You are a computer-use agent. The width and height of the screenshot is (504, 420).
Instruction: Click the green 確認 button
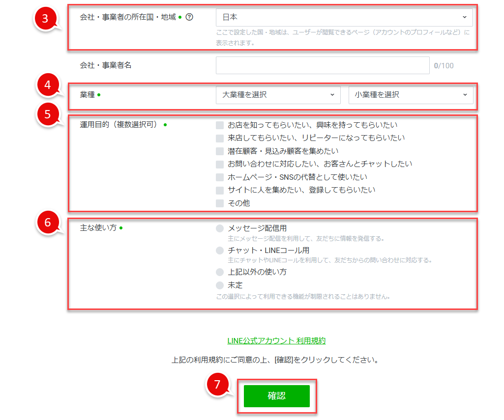click(x=276, y=396)
